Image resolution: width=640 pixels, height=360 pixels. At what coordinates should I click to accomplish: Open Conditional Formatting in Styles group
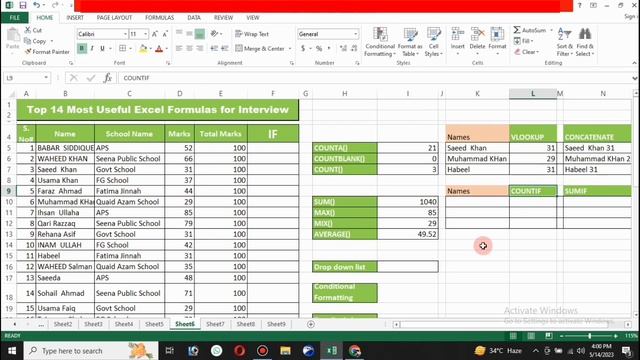(380, 42)
